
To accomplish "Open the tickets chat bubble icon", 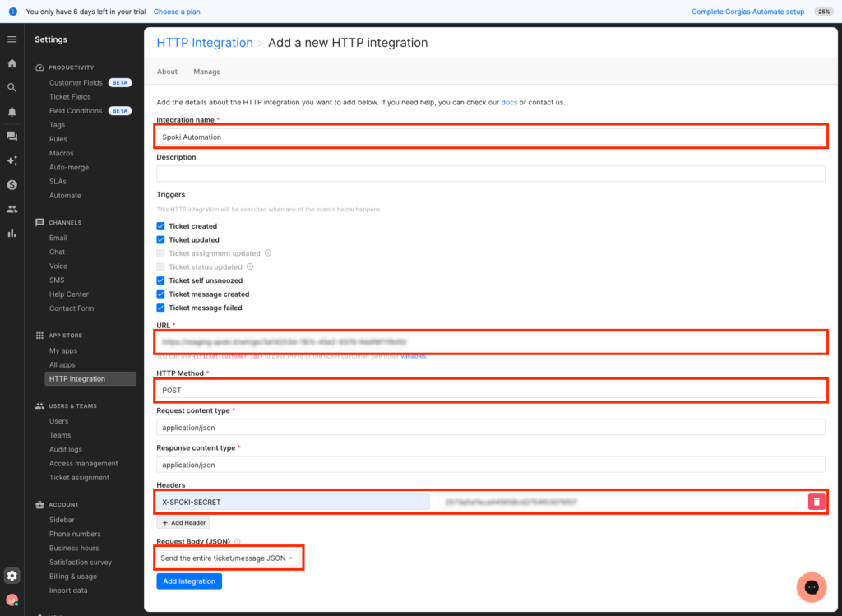I will 12,137.
